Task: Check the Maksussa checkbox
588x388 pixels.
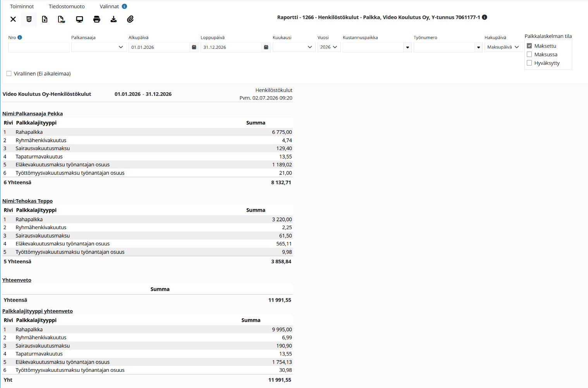Action: point(529,54)
